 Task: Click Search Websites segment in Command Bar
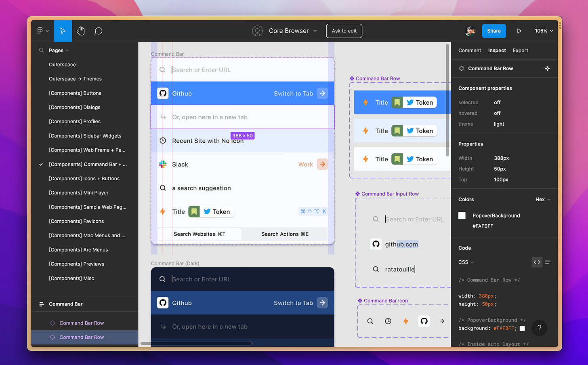coord(199,234)
